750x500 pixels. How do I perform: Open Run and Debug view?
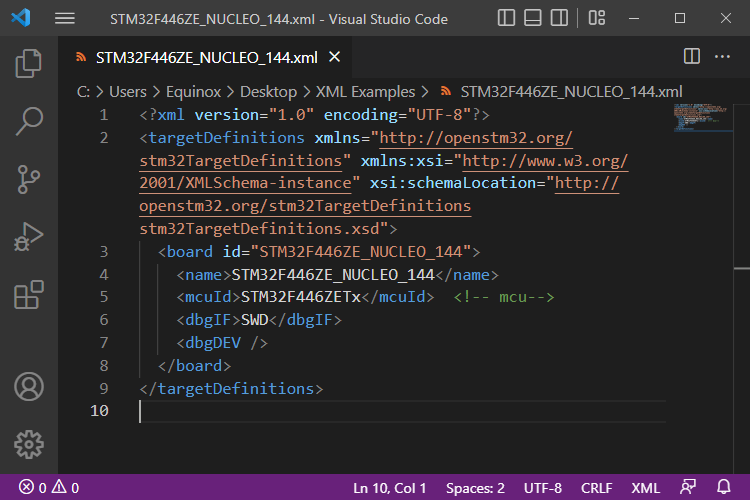[x=29, y=237]
